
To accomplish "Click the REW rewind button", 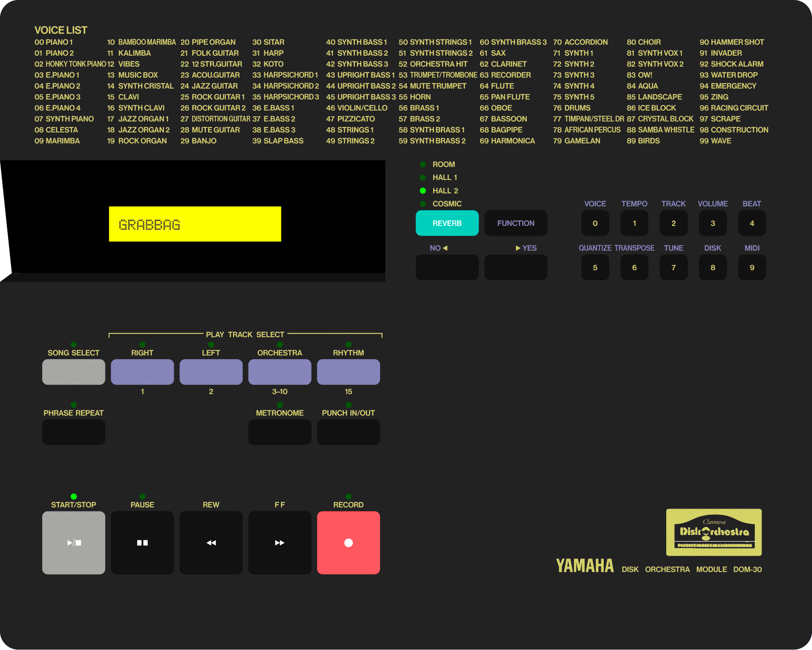I will 211,542.
